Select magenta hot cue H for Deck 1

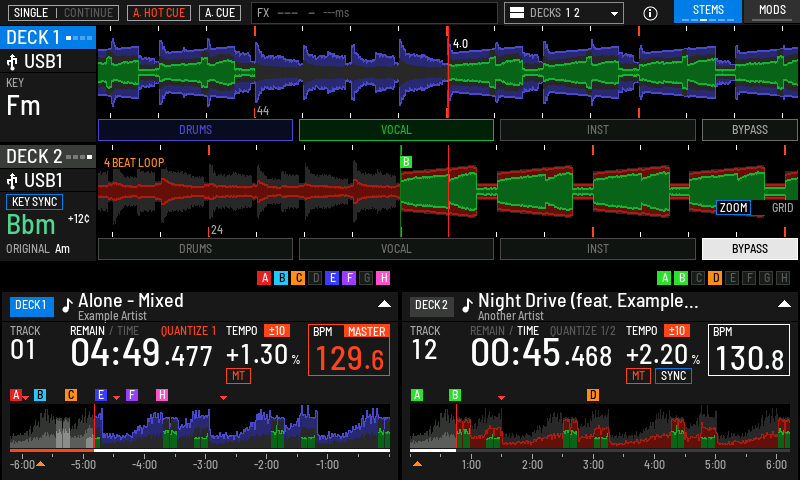pyautogui.click(x=383, y=278)
